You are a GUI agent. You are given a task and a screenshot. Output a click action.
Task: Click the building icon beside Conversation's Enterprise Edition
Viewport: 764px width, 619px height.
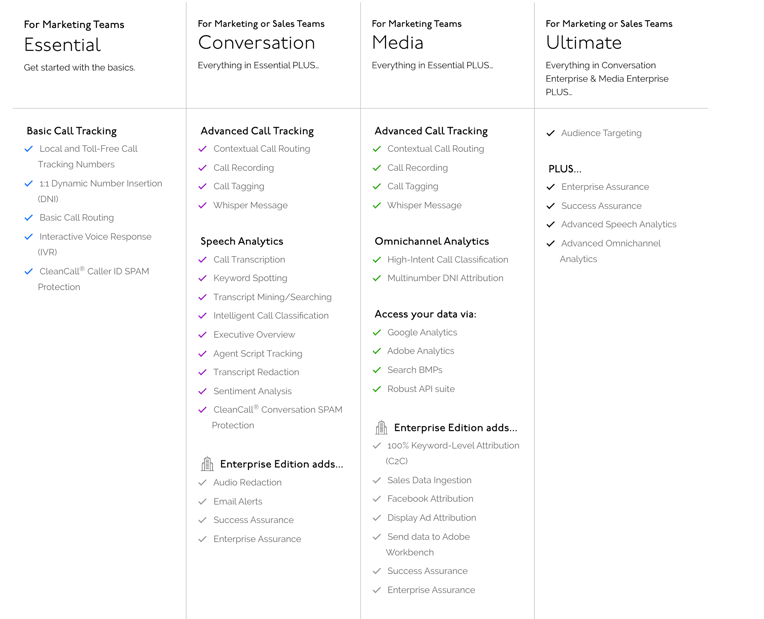pyautogui.click(x=207, y=464)
